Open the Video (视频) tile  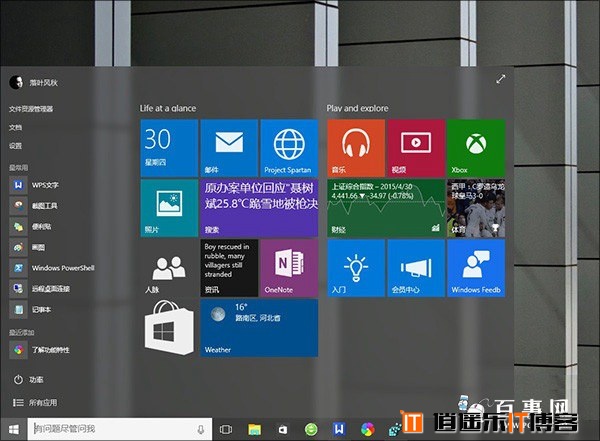pos(416,148)
